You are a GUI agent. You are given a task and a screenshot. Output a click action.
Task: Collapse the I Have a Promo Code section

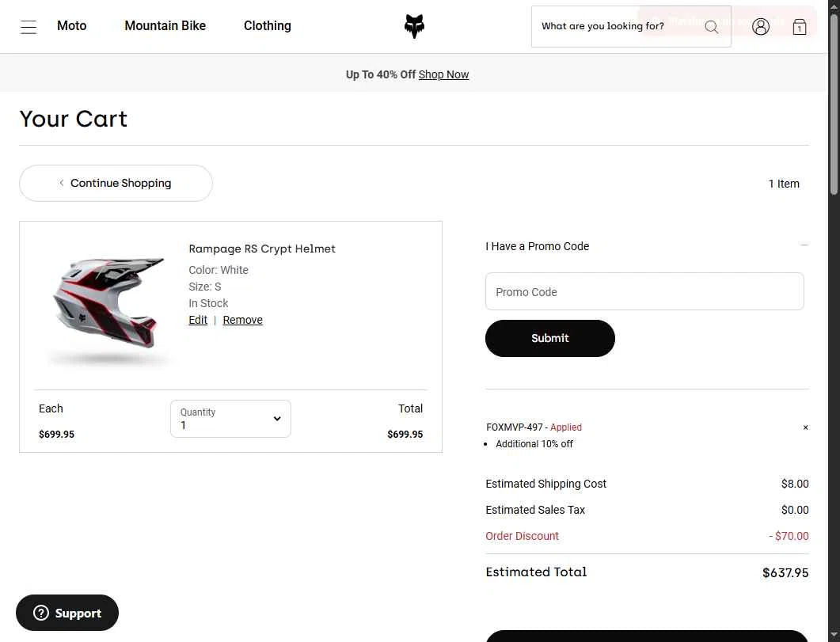[804, 245]
